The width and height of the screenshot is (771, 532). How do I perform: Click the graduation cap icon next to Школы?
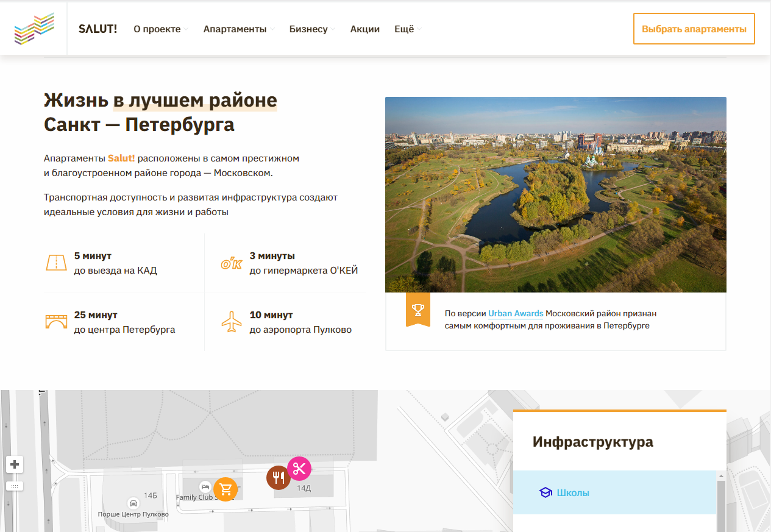[545, 492]
